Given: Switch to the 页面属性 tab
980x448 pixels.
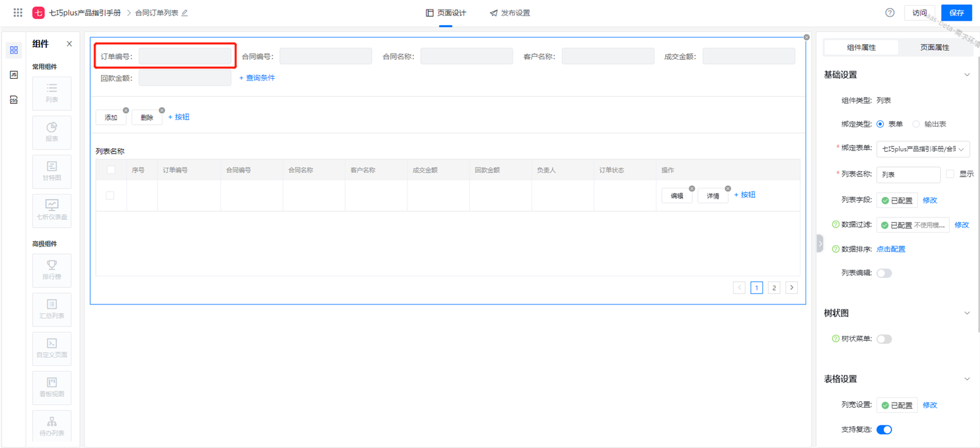Looking at the screenshot, I should (934, 47).
